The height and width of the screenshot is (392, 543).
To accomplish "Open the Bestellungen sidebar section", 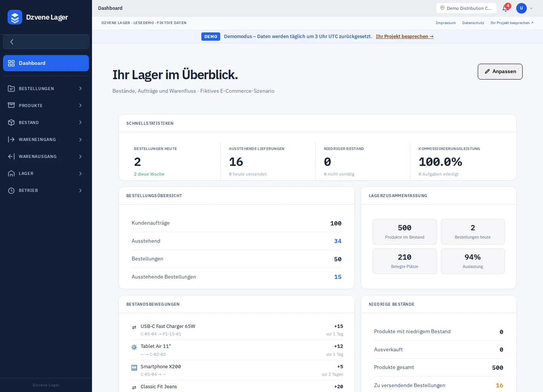I will (x=46, y=89).
